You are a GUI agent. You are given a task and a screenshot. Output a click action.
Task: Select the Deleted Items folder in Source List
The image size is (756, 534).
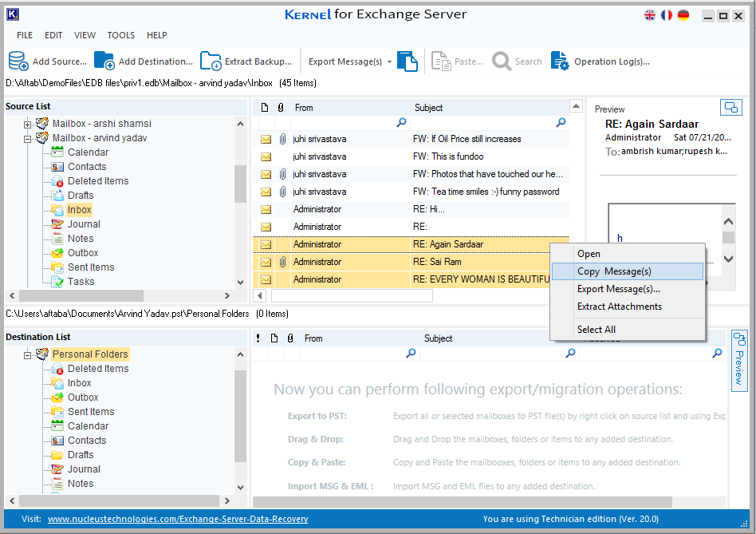(98, 181)
